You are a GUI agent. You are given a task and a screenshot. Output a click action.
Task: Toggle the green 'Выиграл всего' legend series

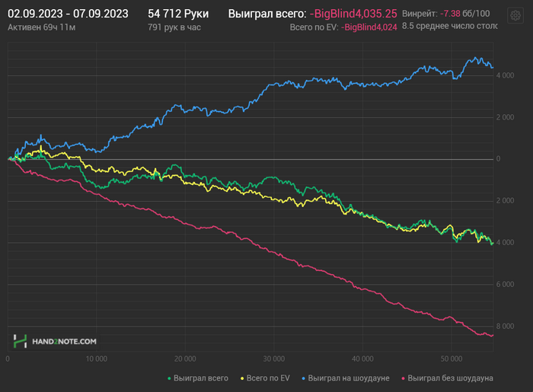tap(198, 378)
